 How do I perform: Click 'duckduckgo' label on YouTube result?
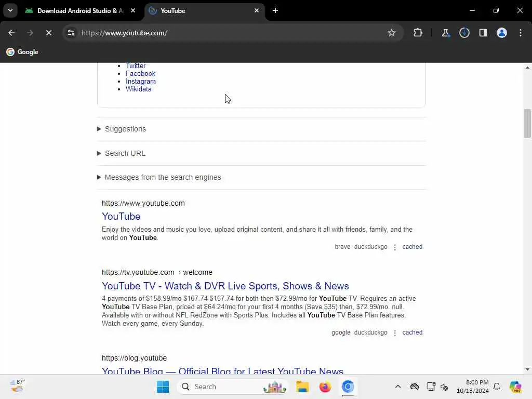(370, 247)
